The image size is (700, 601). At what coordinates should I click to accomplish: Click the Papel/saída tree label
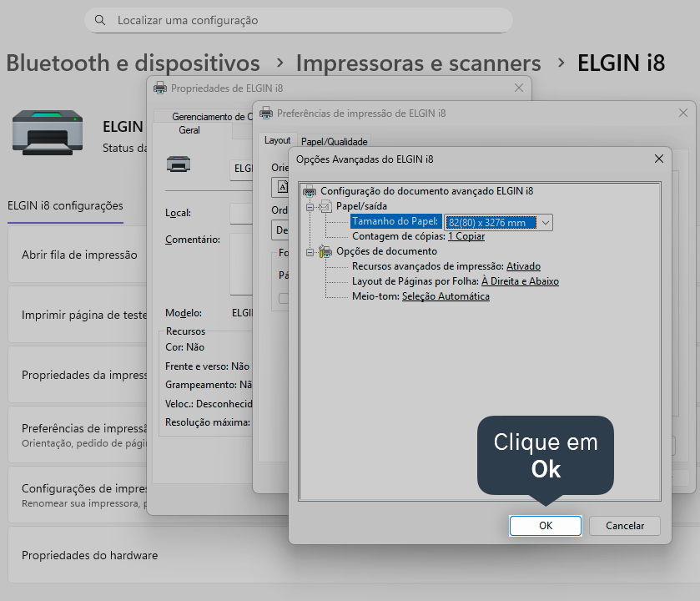tap(361, 206)
